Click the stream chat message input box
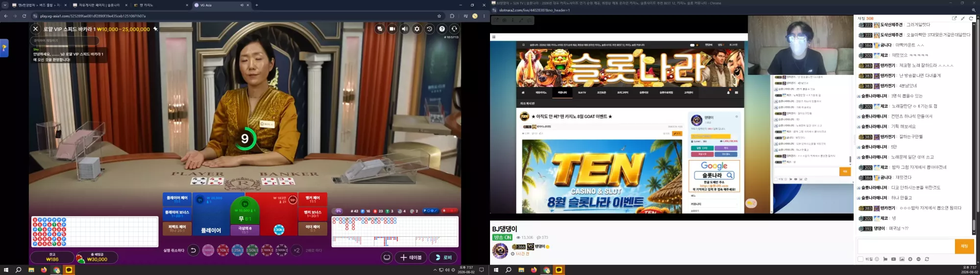The width and height of the screenshot is (980, 275). [x=906, y=246]
